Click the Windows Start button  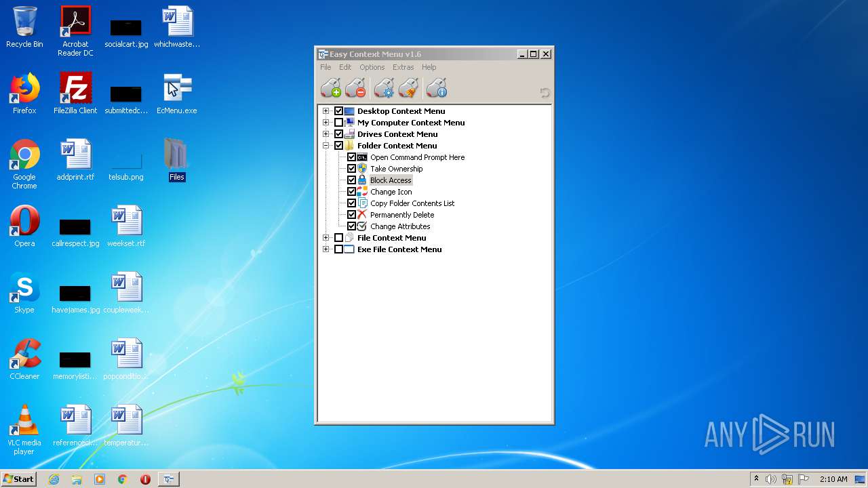pos(18,479)
